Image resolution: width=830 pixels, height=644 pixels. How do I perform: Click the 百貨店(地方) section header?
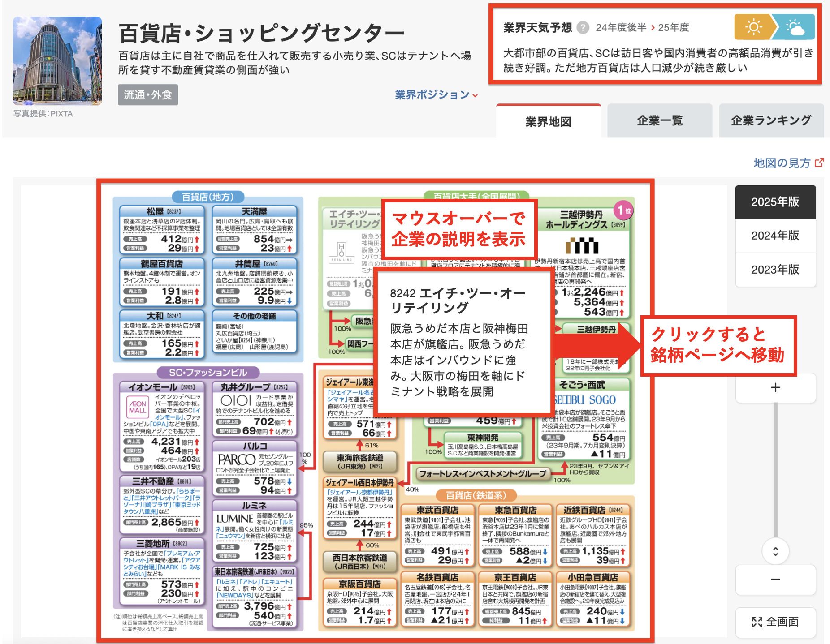point(208,197)
